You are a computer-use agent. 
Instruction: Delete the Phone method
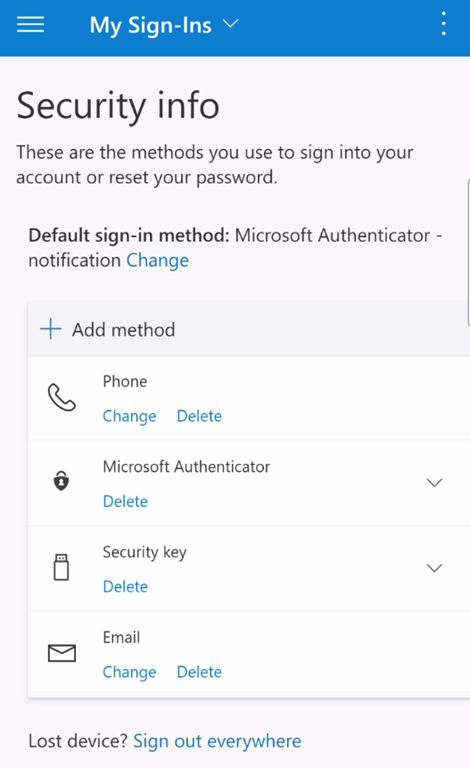199,416
